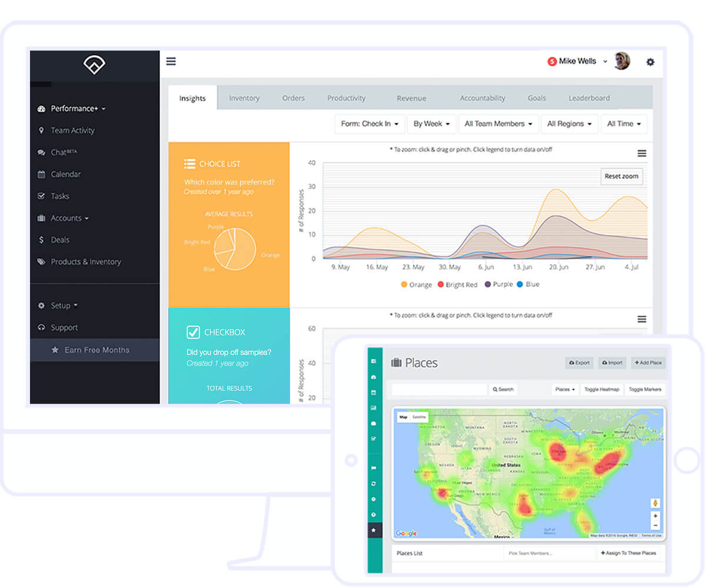This screenshot has height=588, width=706.
Task: Click the hamburger menu icon beside the sidebar
Action: 171,61
